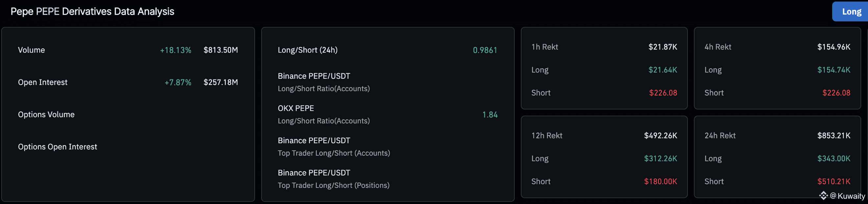The image size is (868, 204).
Task: Select the Options Open Interest row
Action: (x=57, y=147)
